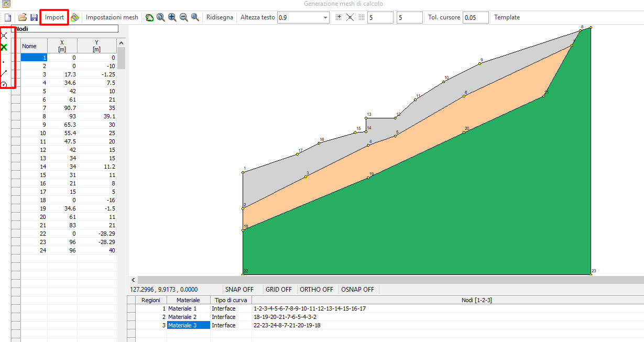The image size is (644, 342).
Task: Activate the pan hand tool
Action: click(149, 17)
